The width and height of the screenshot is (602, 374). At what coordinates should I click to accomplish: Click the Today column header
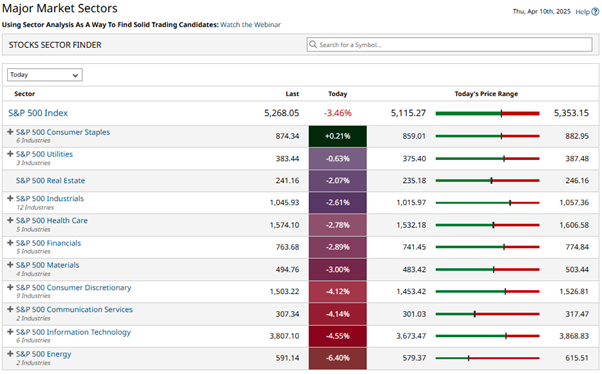(338, 94)
